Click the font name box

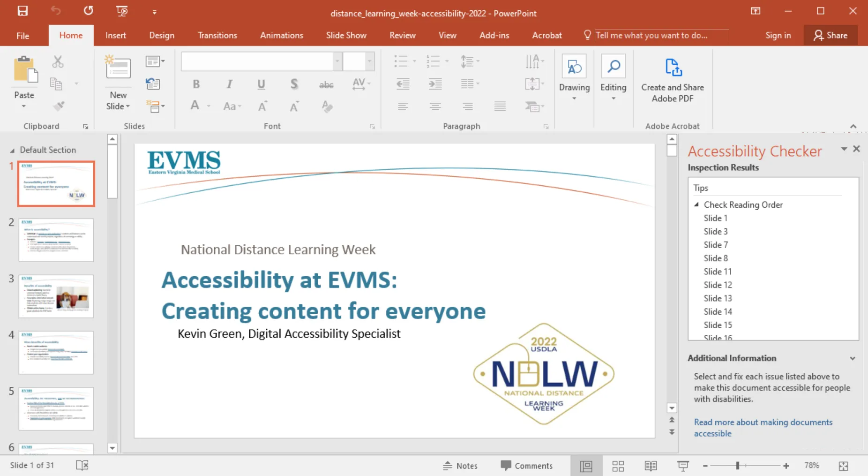point(257,61)
